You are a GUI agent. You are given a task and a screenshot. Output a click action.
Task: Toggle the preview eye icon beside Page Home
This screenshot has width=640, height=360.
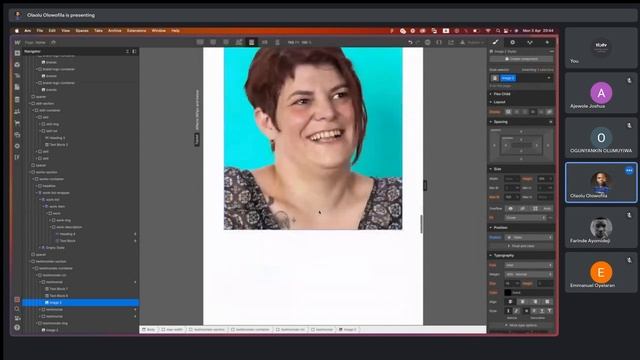click(53, 42)
